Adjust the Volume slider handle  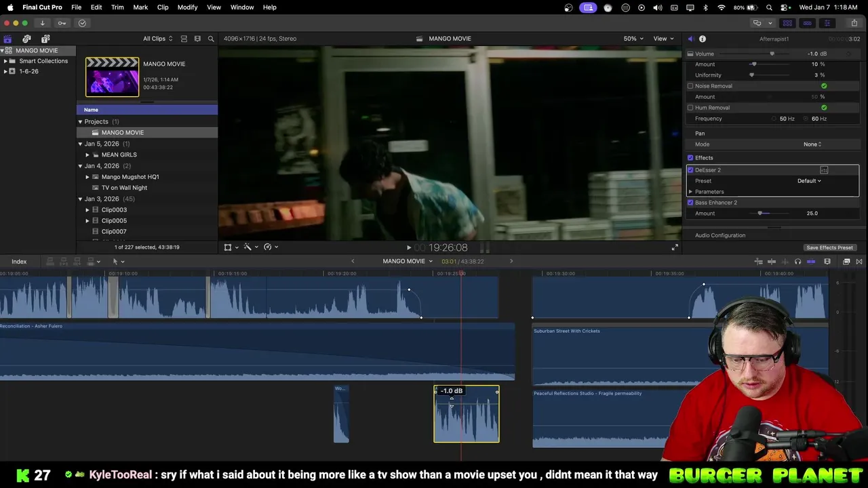(772, 54)
